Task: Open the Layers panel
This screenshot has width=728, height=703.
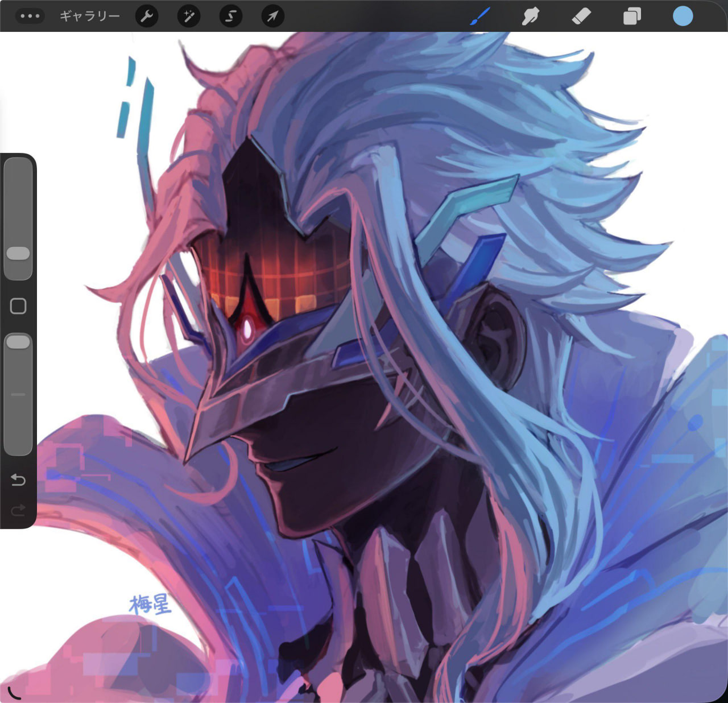Action: tap(632, 16)
